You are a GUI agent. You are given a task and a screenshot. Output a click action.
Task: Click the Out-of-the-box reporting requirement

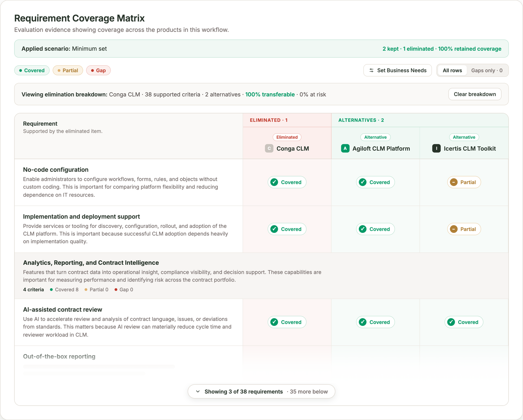point(59,356)
